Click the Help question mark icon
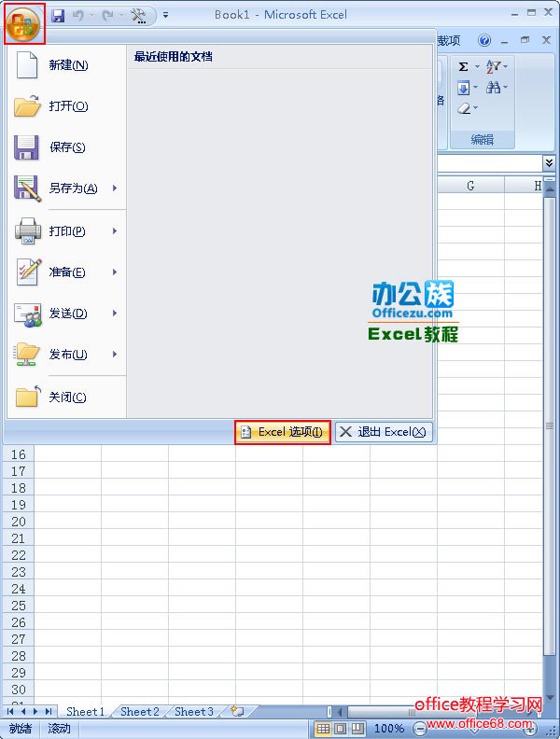Screen dimensions: 560x739 click(484, 40)
